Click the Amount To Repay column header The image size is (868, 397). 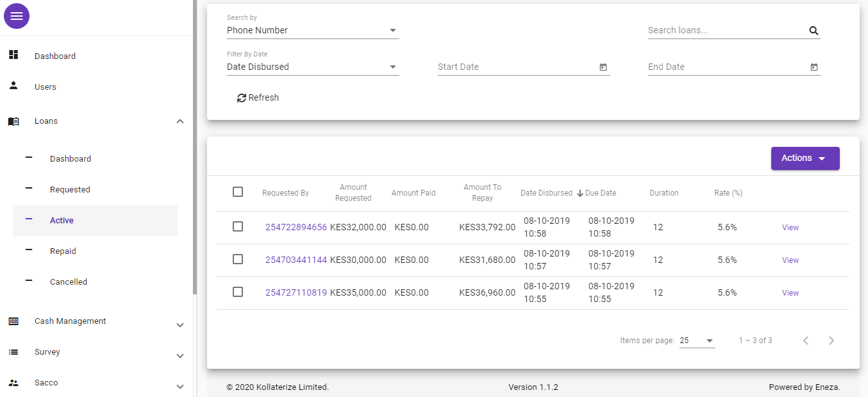483,192
